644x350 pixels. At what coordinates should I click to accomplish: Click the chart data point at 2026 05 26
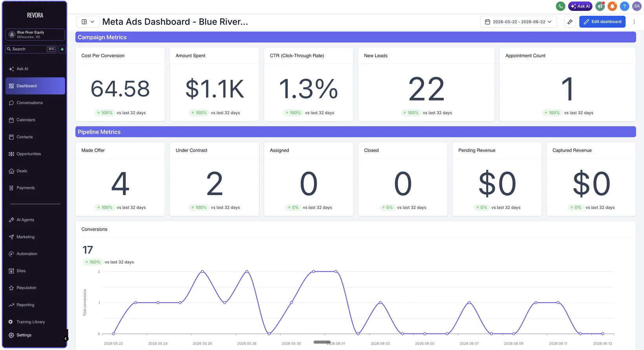pos(202,271)
